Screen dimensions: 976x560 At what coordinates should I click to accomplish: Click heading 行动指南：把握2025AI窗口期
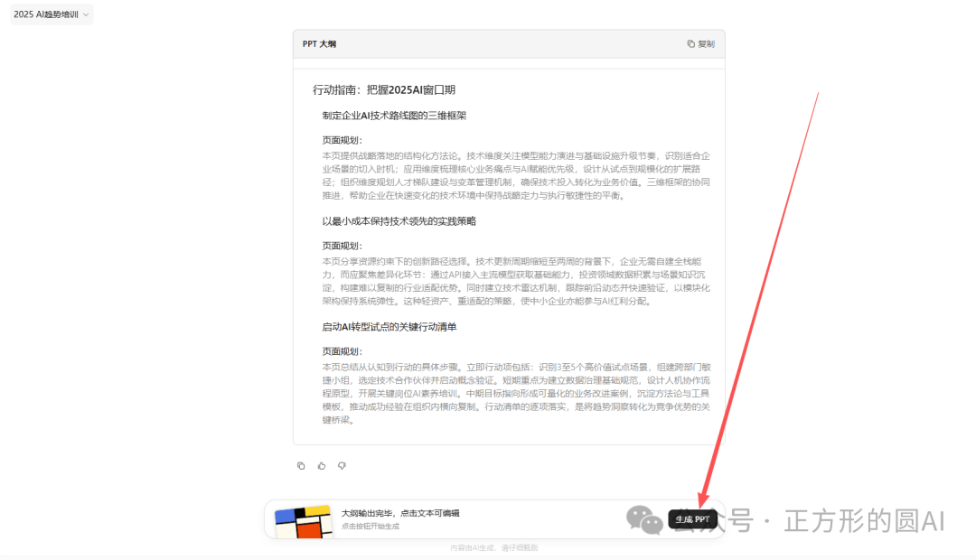[384, 90]
